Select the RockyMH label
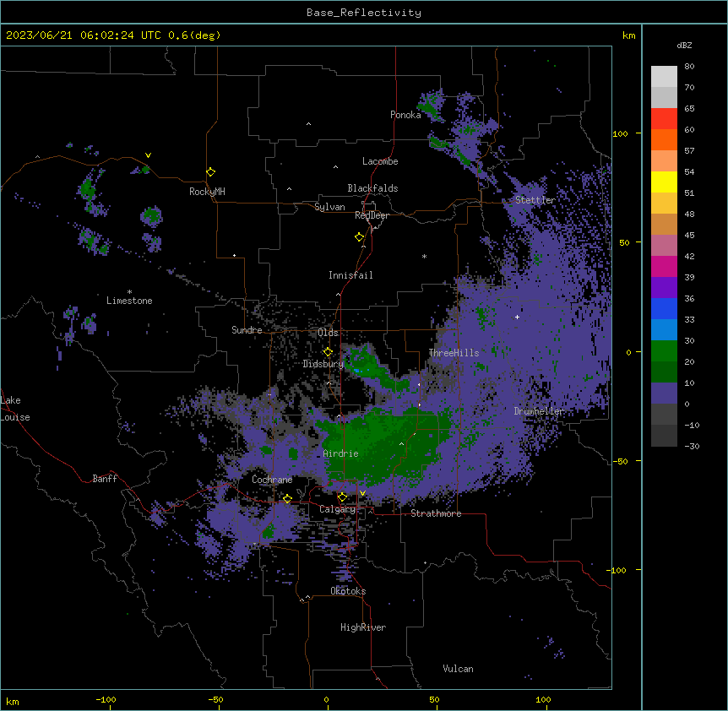The height and width of the screenshot is (711, 728). pos(207,192)
